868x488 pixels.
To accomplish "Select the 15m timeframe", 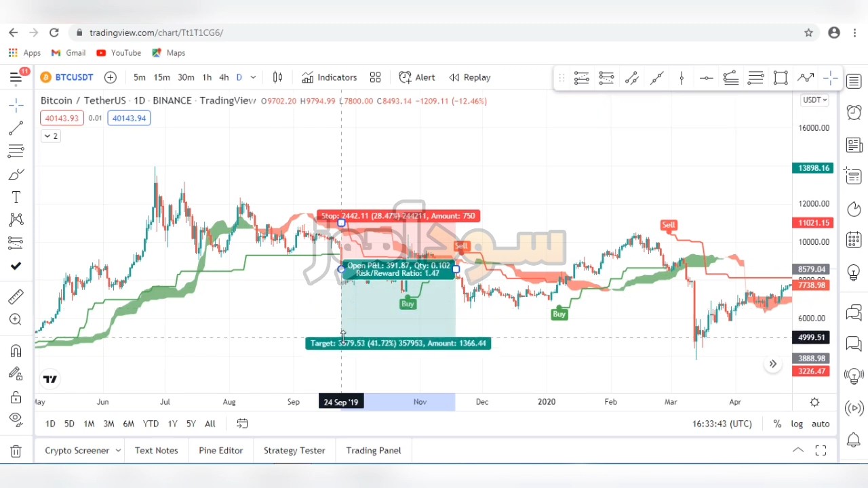I will click(161, 77).
